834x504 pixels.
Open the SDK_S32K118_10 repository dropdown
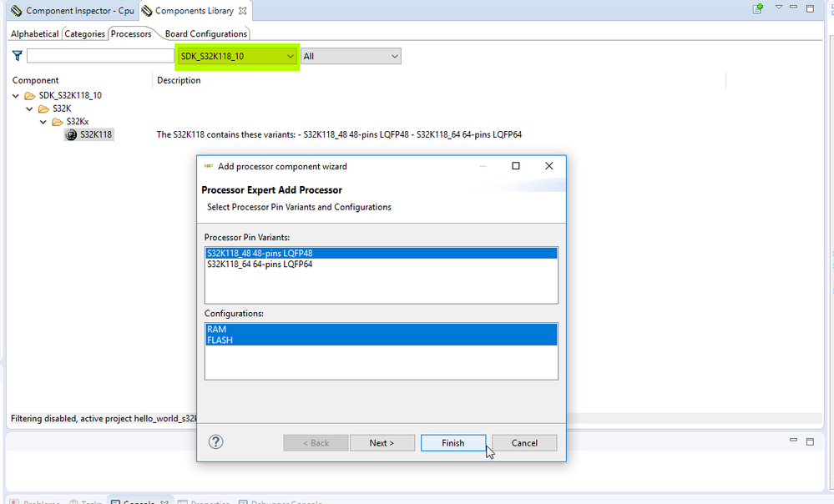pyautogui.click(x=237, y=56)
